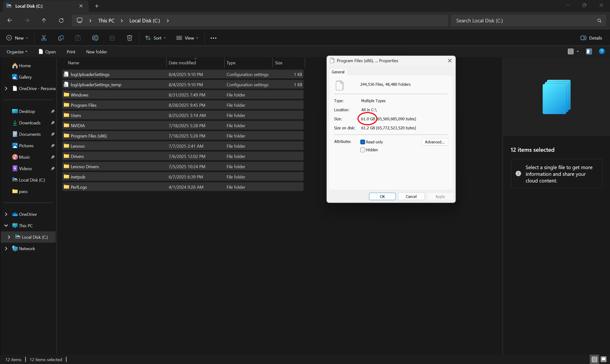Select the General tab in Properties
Viewport: 610px width, 364px height.
(338, 72)
